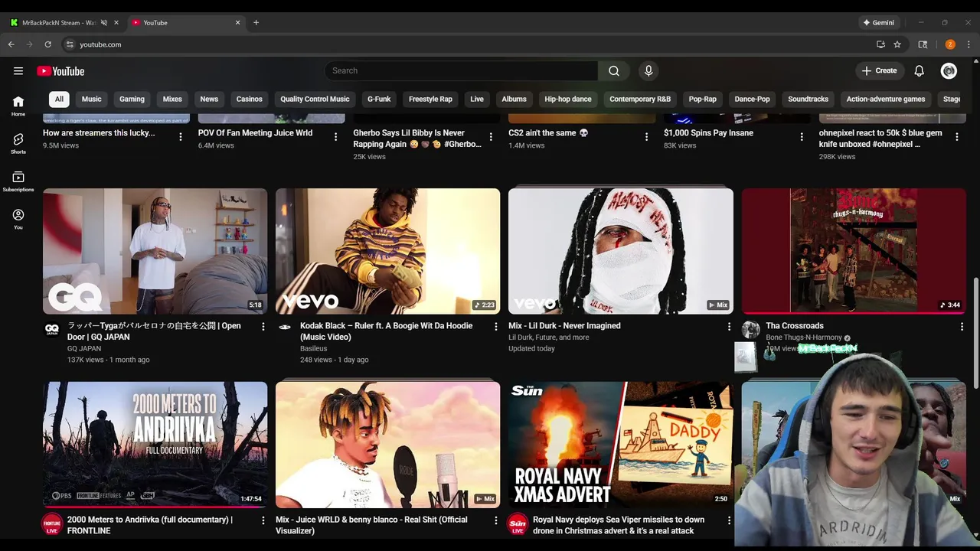The height and width of the screenshot is (551, 980).
Task: Go back in browser history
Action: tap(11, 44)
